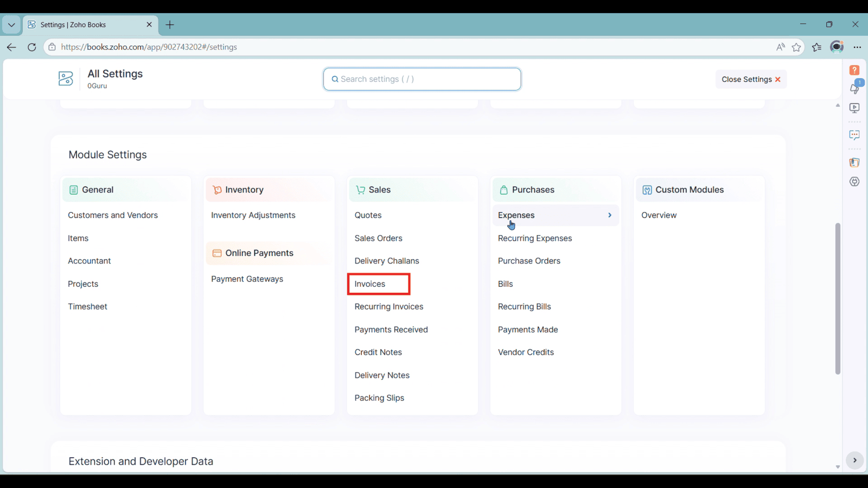The height and width of the screenshot is (488, 868).
Task: Expand the right sidebar arrow button
Action: coord(854,460)
